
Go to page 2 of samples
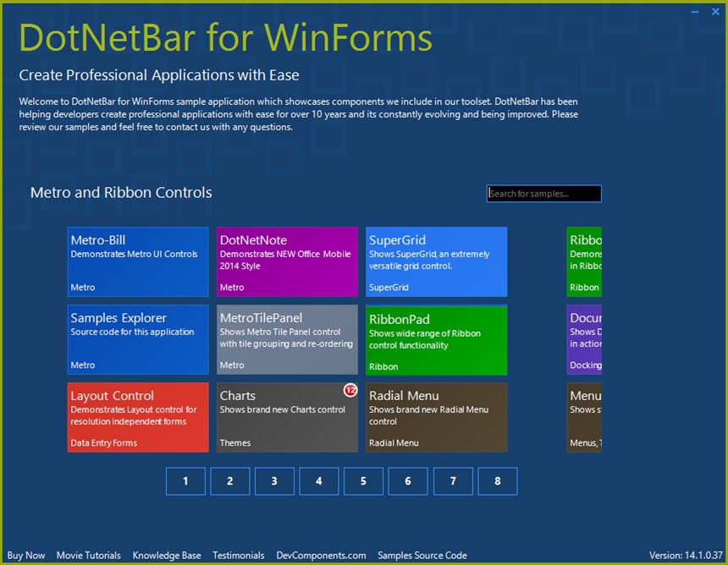(229, 481)
